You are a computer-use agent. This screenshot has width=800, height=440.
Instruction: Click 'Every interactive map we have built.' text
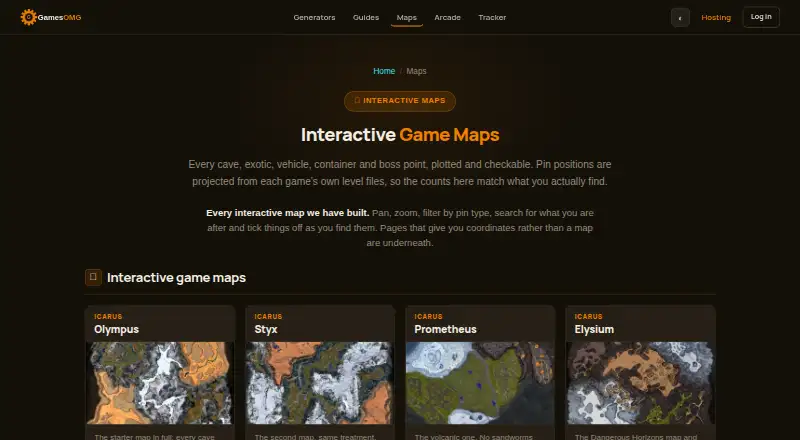click(x=288, y=213)
